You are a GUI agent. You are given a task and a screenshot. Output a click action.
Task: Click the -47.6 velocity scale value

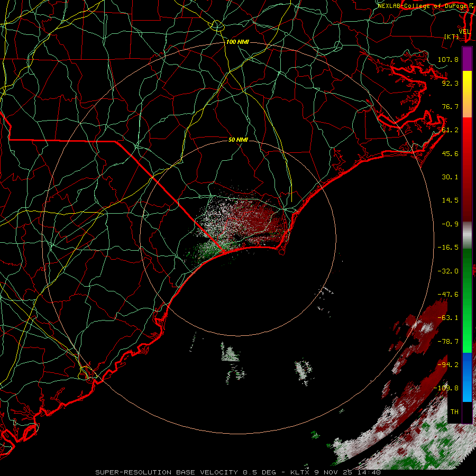(448, 295)
